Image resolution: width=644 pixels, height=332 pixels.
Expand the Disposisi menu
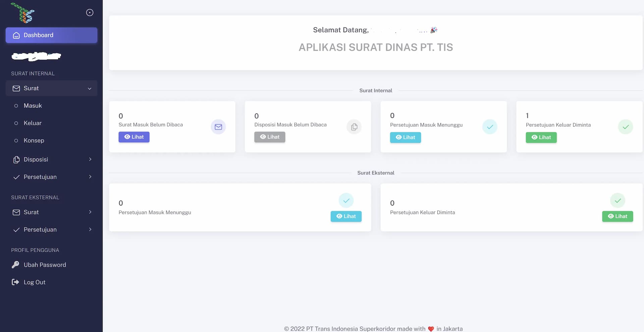click(51, 159)
